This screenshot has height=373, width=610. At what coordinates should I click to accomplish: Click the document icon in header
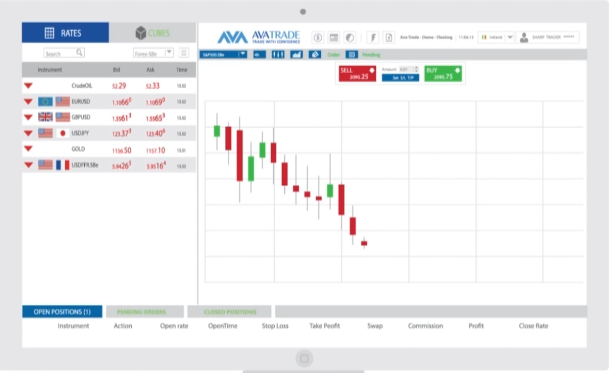(x=388, y=38)
